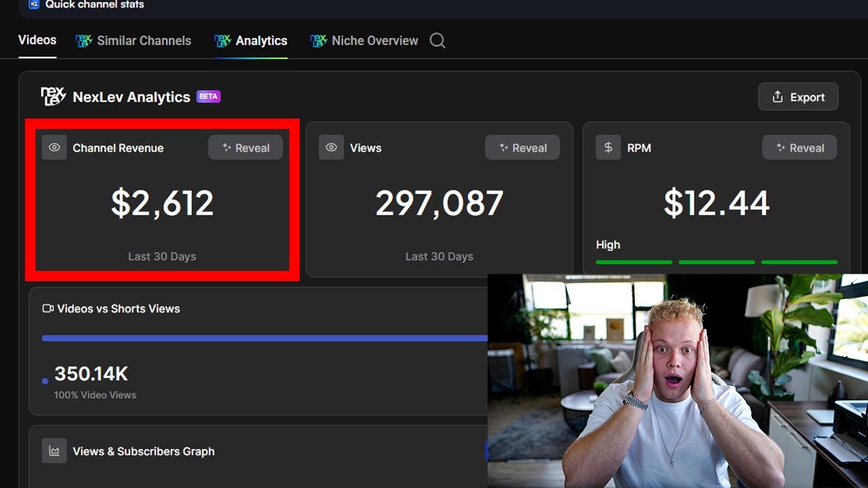Reveal the RPM value
The image size is (868, 488).
coord(800,148)
